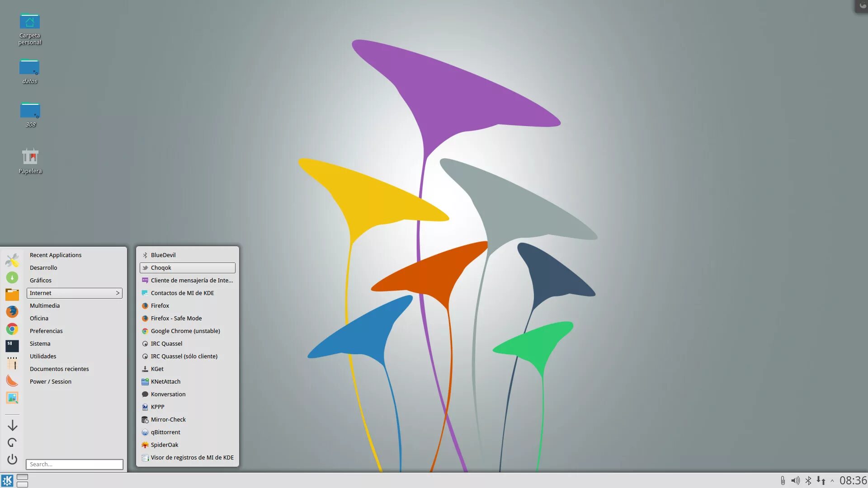
Task: Launch qBittorrent from the submenu
Action: click(165, 432)
